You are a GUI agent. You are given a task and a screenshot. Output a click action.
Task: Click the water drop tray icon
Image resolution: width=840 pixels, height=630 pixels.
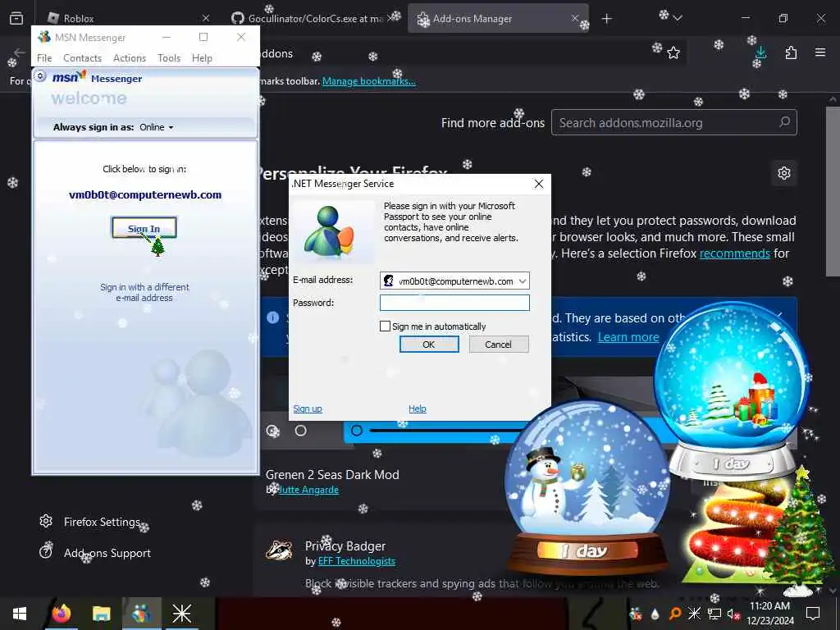655,614
